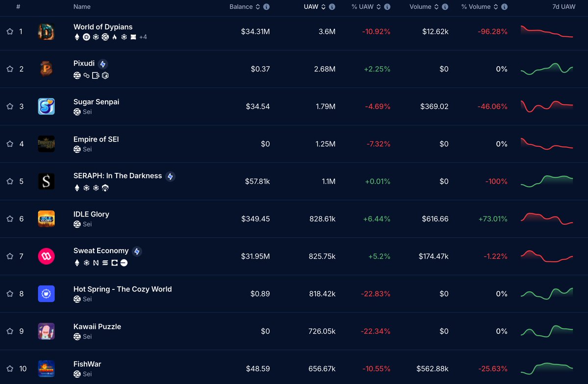The image size is (588, 384).
Task: Open the info tooltip icon beside Balance header
Action: [266, 7]
